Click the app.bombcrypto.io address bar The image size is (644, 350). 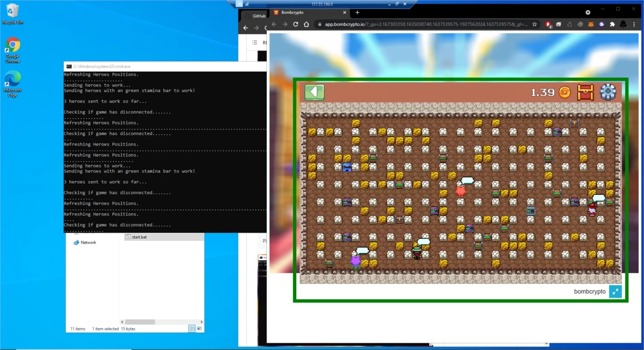click(427, 24)
